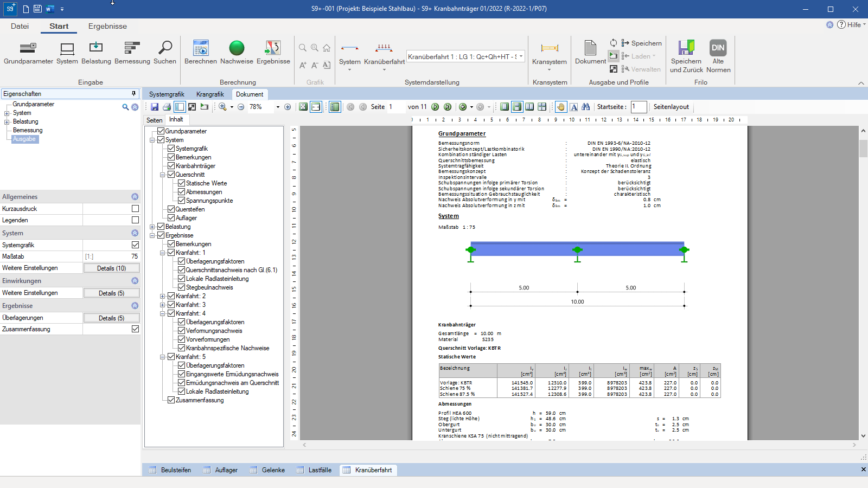The height and width of the screenshot is (488, 868).
Task: Click Details (5) button for Überlagerungen
Action: (x=111, y=318)
